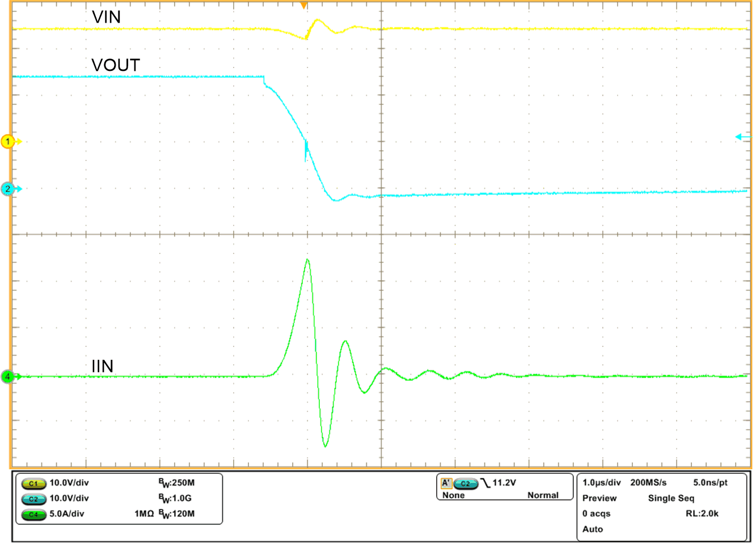Click the Bw:250M bandwidth readout
Screen dimensions: 756x543
coord(176,483)
